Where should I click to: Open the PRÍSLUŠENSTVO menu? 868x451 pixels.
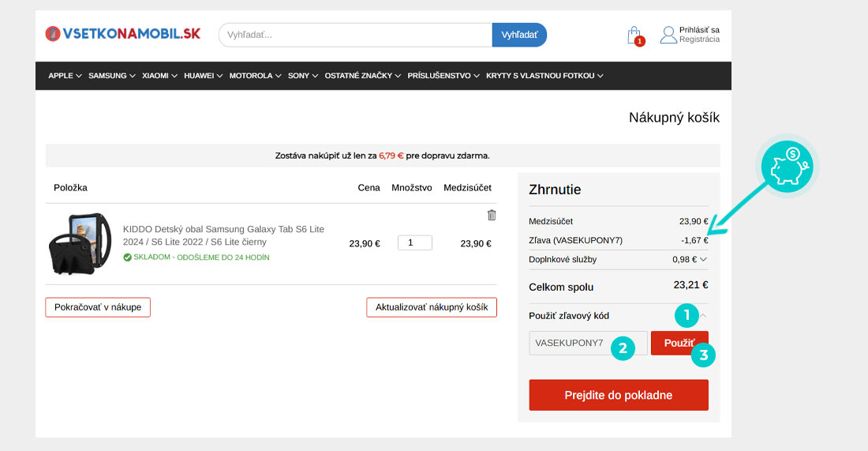(x=443, y=76)
